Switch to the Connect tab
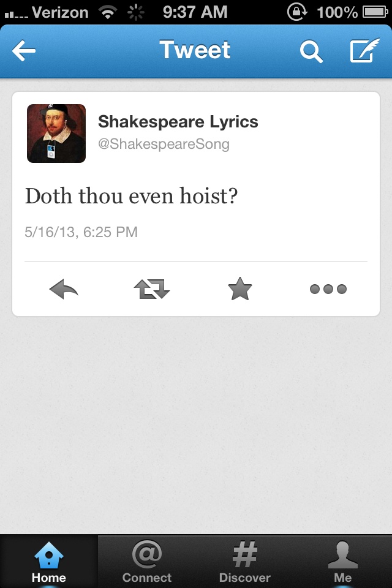392x588 pixels. coord(146,562)
